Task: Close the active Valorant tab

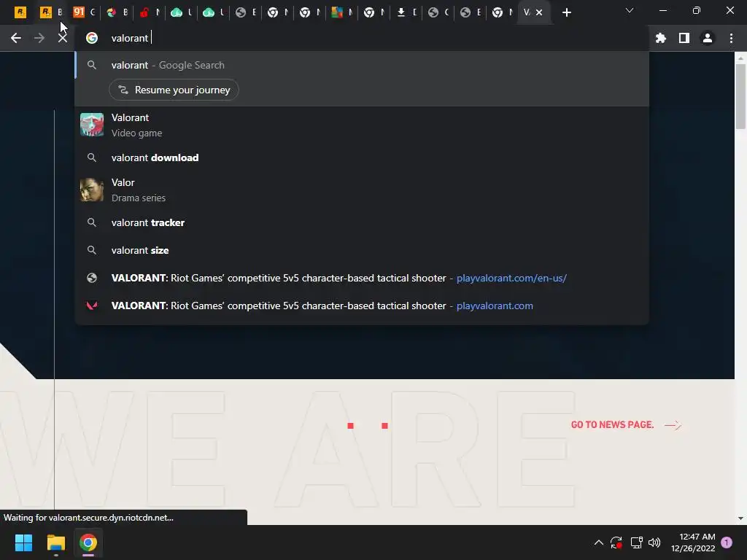Action: 539,12
